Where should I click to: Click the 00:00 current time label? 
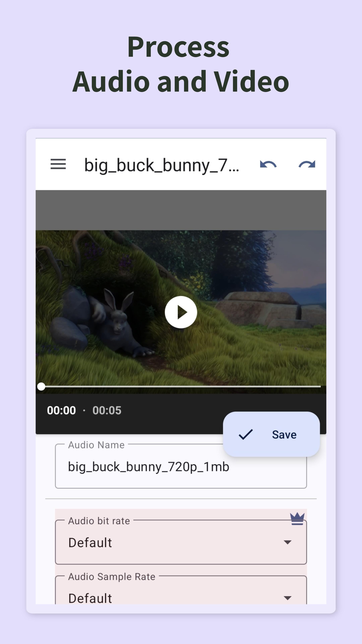coord(62,411)
